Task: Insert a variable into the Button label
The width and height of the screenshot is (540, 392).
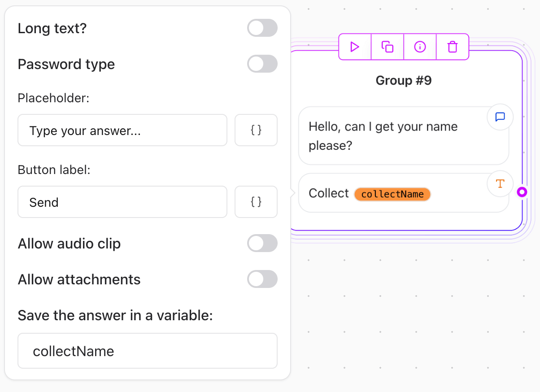Action: click(x=256, y=202)
